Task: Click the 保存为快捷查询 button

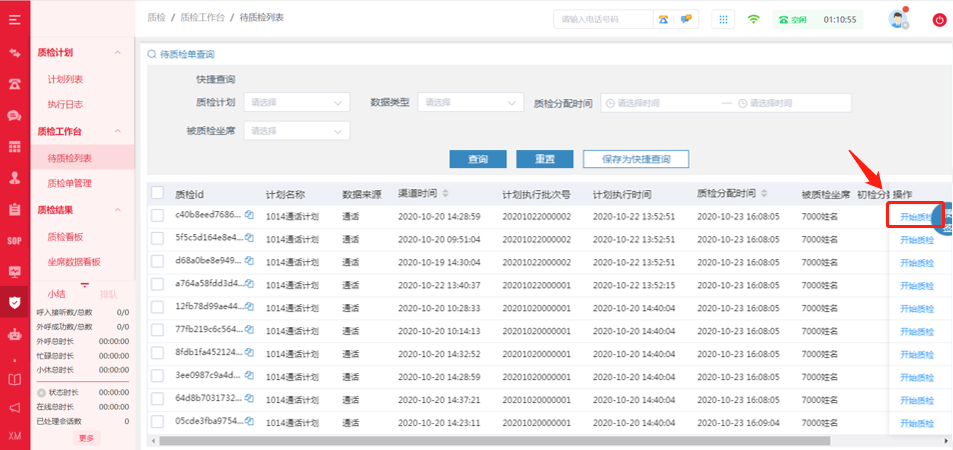Action: click(x=635, y=159)
